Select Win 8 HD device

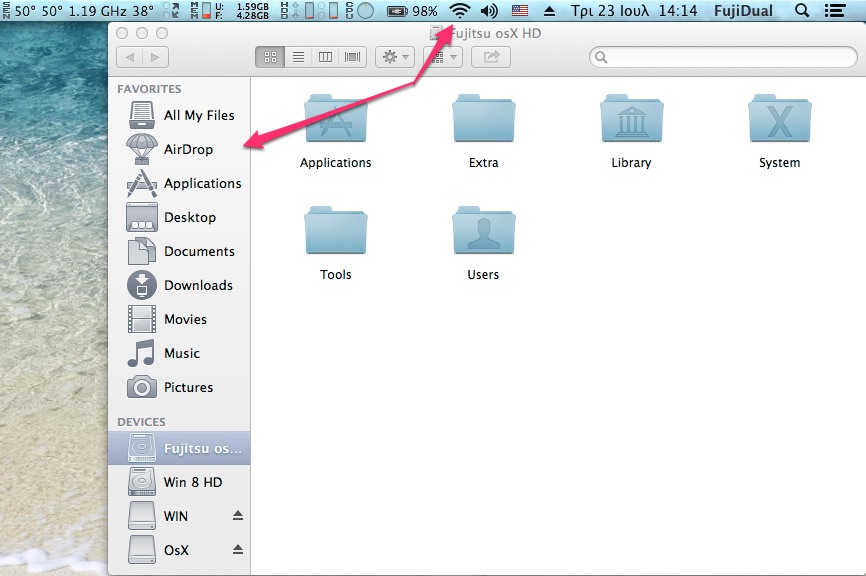[175, 482]
